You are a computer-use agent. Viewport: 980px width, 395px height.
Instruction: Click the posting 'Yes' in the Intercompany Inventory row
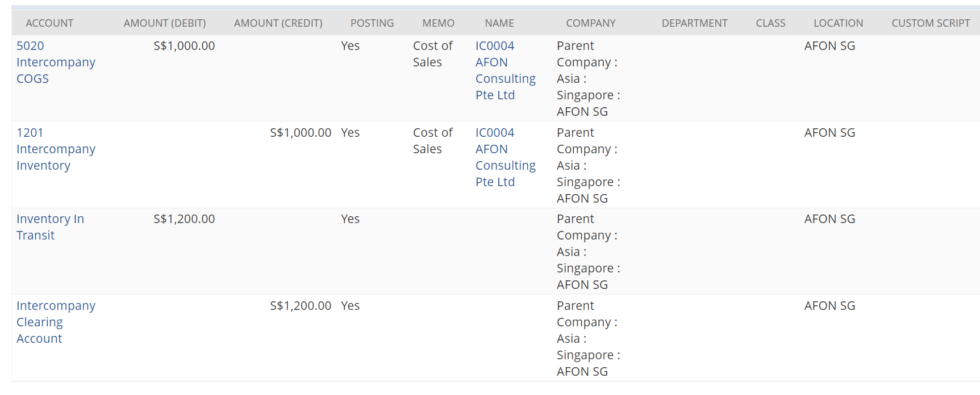(350, 133)
